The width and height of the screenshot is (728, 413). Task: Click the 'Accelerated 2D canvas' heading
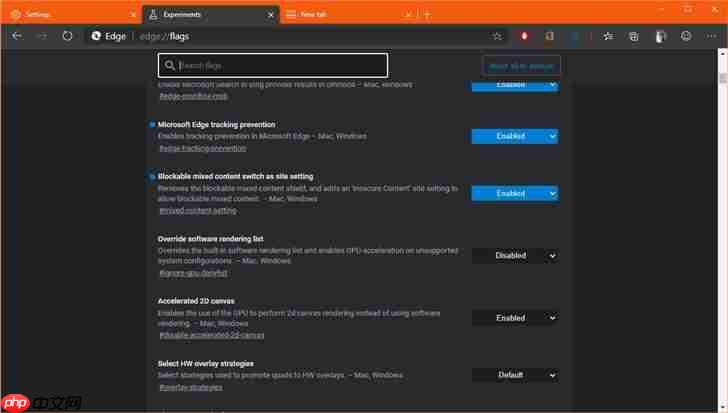(x=196, y=301)
